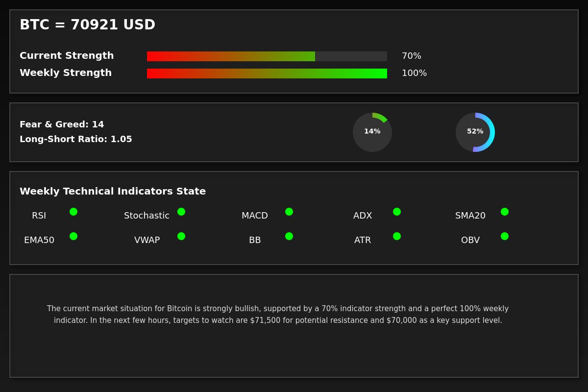The width and height of the screenshot is (588, 392).
Task: Click the EMA50 indicator status dot
Action: click(73, 236)
